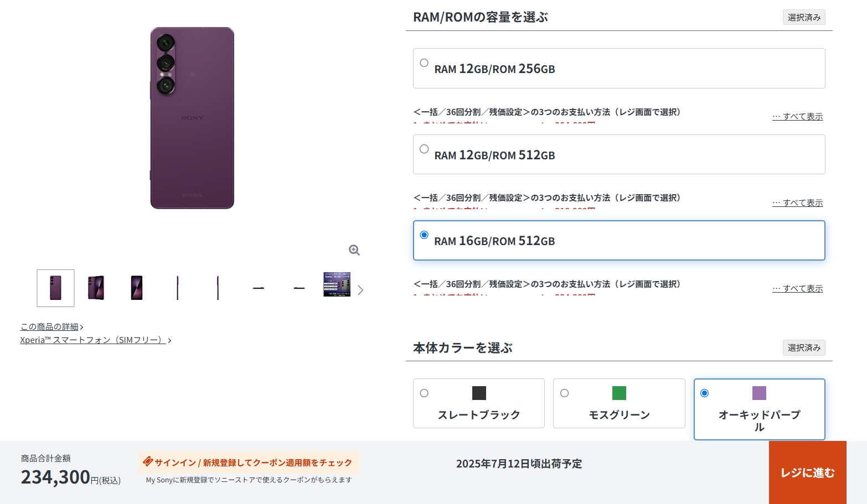This screenshot has height=504, width=867.
Task: Select RAM 12GB/ROM 256GB radio option
Action: [x=424, y=63]
